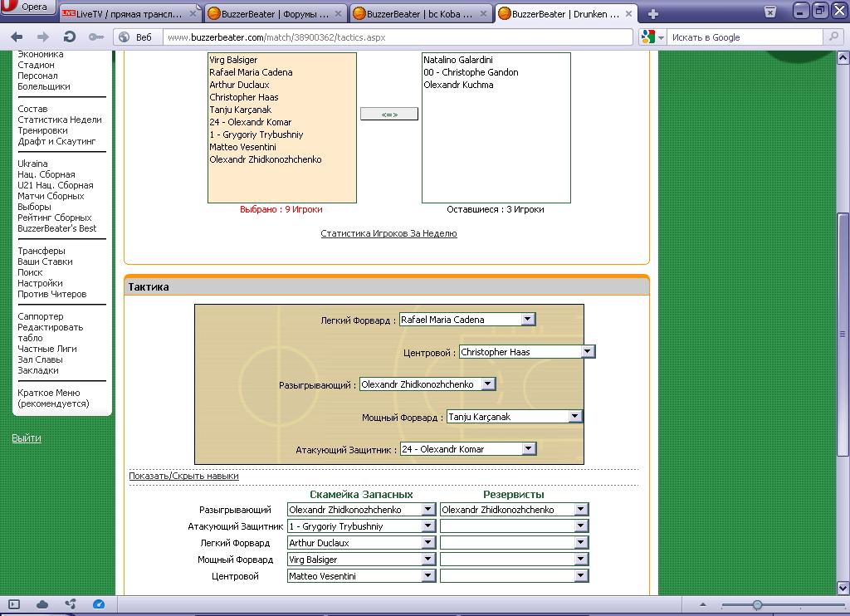Open the Состав sidebar link
This screenshot has height=616, width=850.
(32, 109)
